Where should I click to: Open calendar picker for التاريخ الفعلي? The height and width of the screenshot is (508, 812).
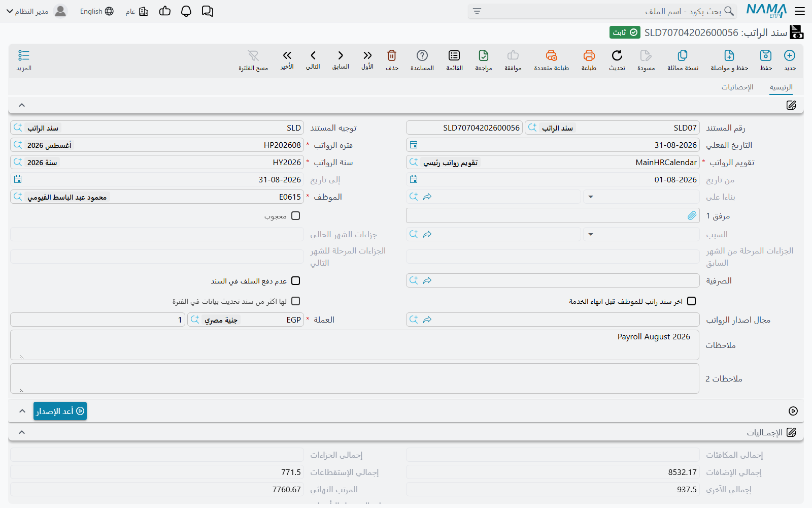[414, 145]
